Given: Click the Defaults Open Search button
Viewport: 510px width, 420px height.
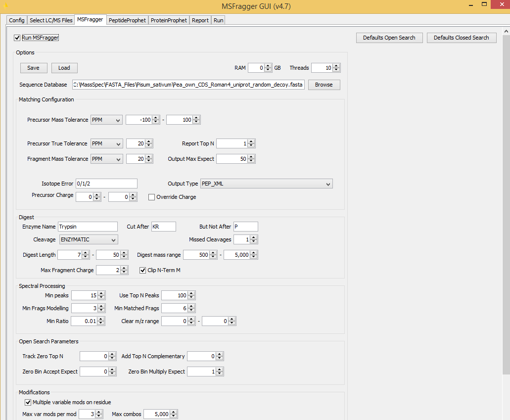Looking at the screenshot, I should click(389, 37).
